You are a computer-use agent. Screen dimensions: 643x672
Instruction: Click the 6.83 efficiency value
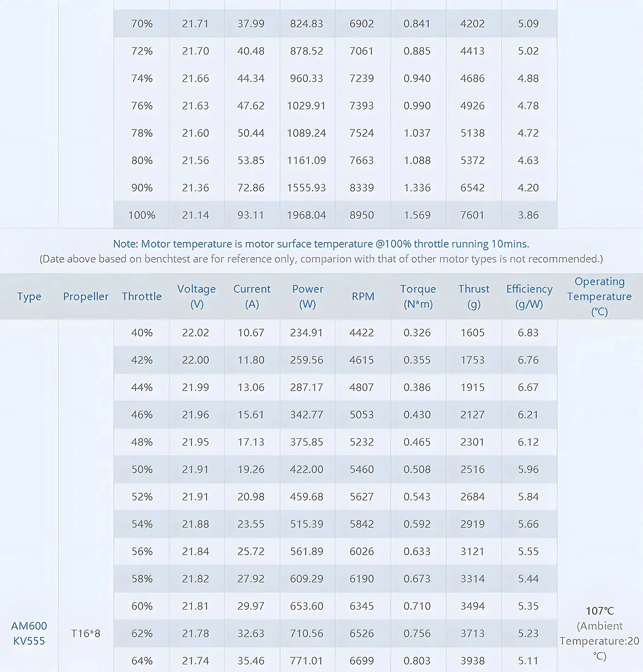(x=528, y=333)
